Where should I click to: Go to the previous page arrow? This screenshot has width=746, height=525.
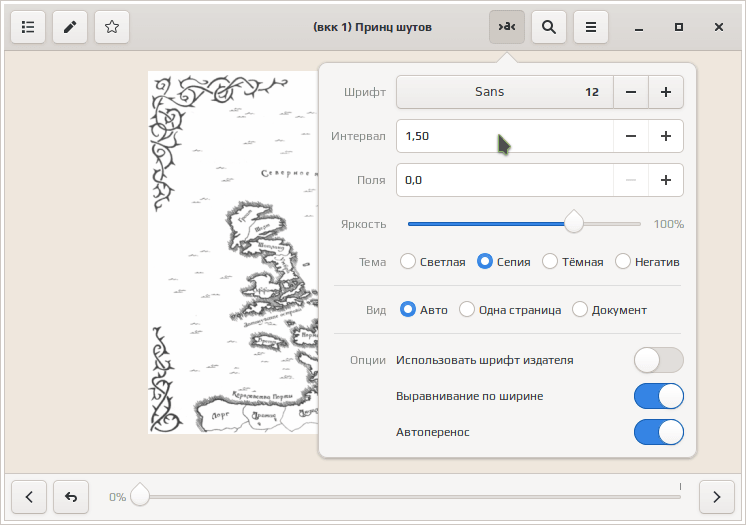[29, 496]
